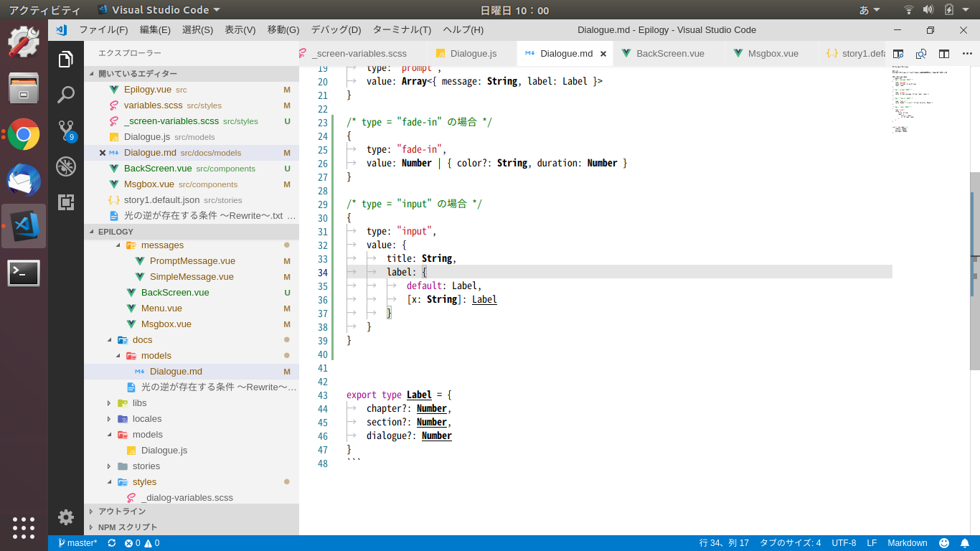Image resolution: width=980 pixels, height=551 pixels.
Task: Click the split editor icon
Action: click(944, 53)
